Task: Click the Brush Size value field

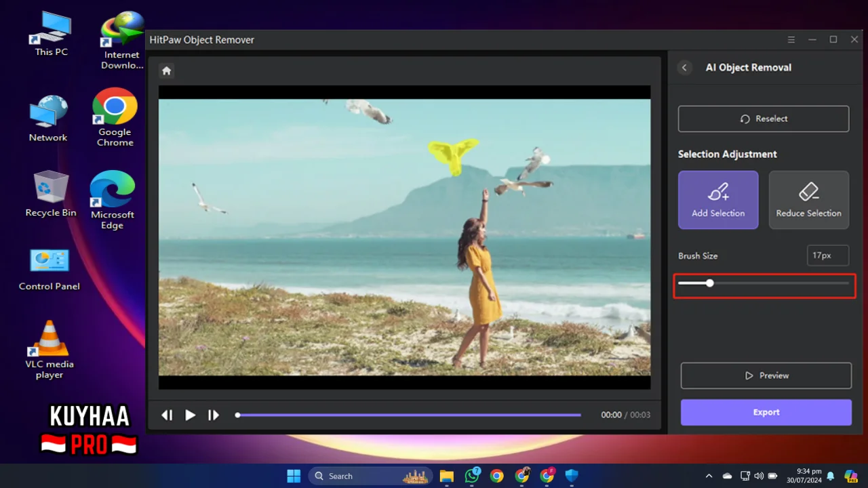Action: pos(828,256)
